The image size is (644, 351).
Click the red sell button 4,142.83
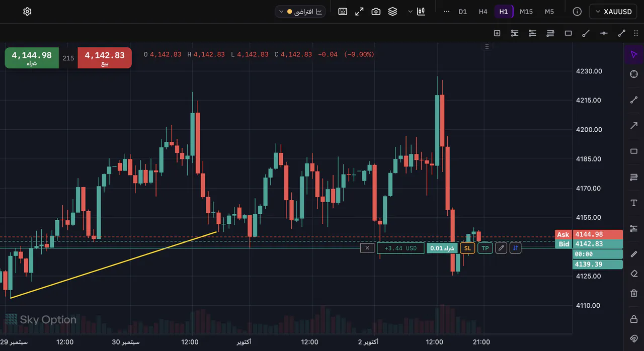pyautogui.click(x=105, y=58)
